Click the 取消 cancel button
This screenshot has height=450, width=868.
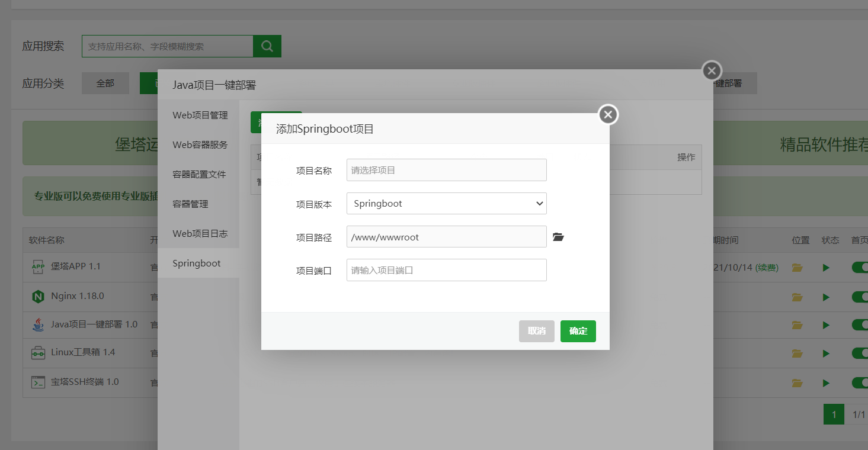(x=537, y=331)
